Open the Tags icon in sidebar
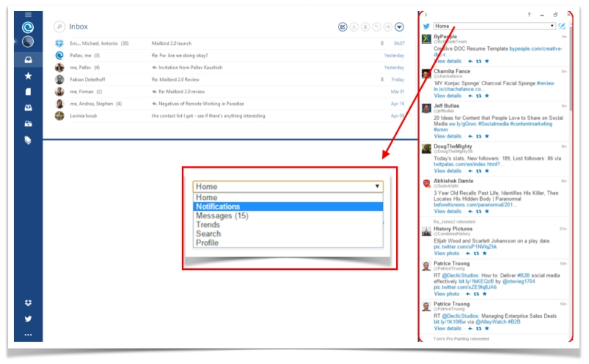 point(28,140)
